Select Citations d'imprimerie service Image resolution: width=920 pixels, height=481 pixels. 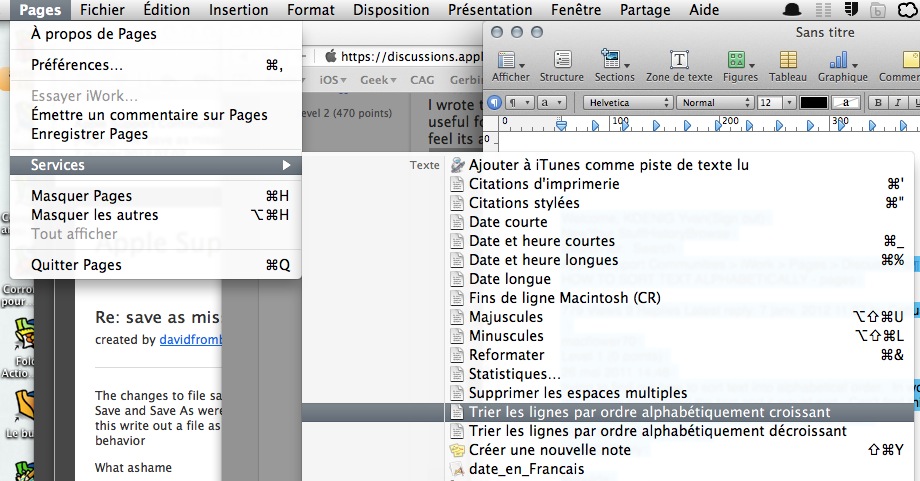[679, 184]
